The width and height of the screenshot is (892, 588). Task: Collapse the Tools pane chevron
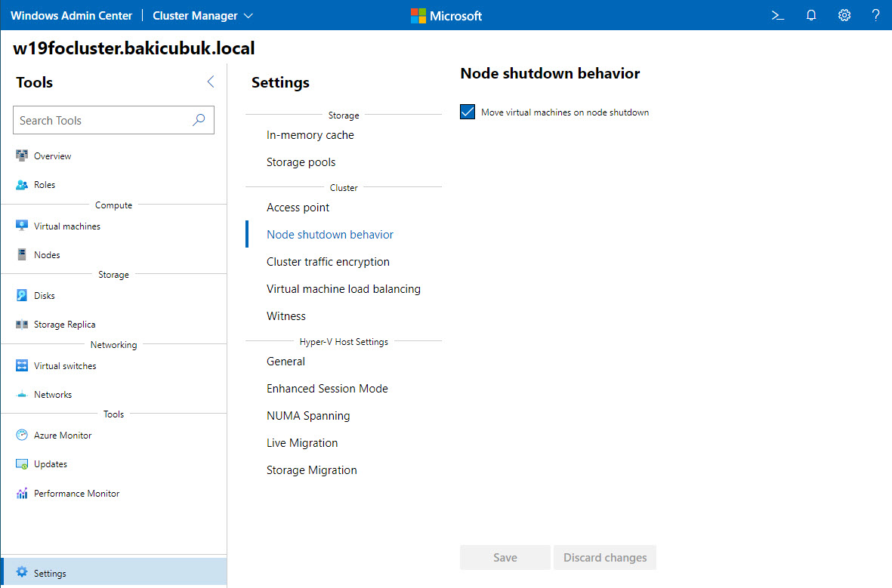[x=211, y=82]
